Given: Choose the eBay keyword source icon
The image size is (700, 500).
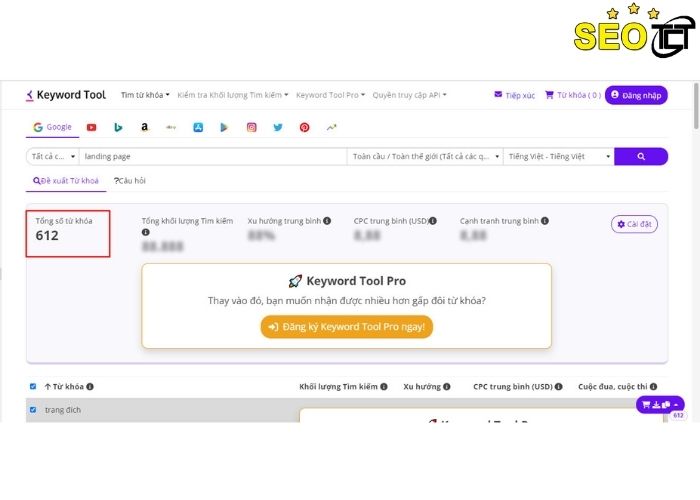Looking at the screenshot, I should point(171,127).
